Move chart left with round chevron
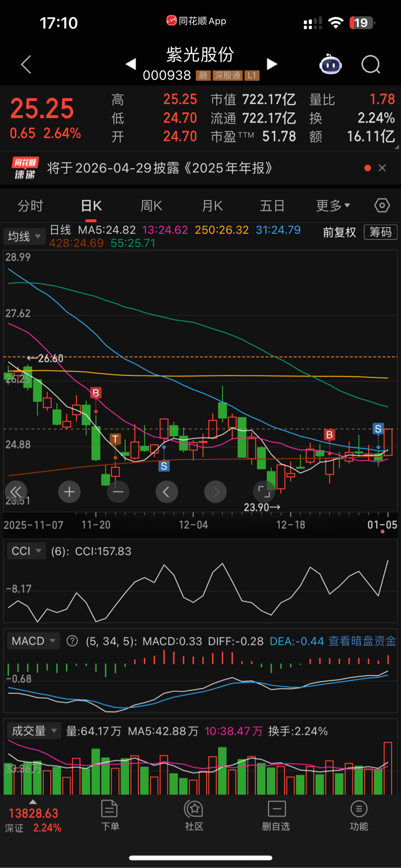 point(167,491)
